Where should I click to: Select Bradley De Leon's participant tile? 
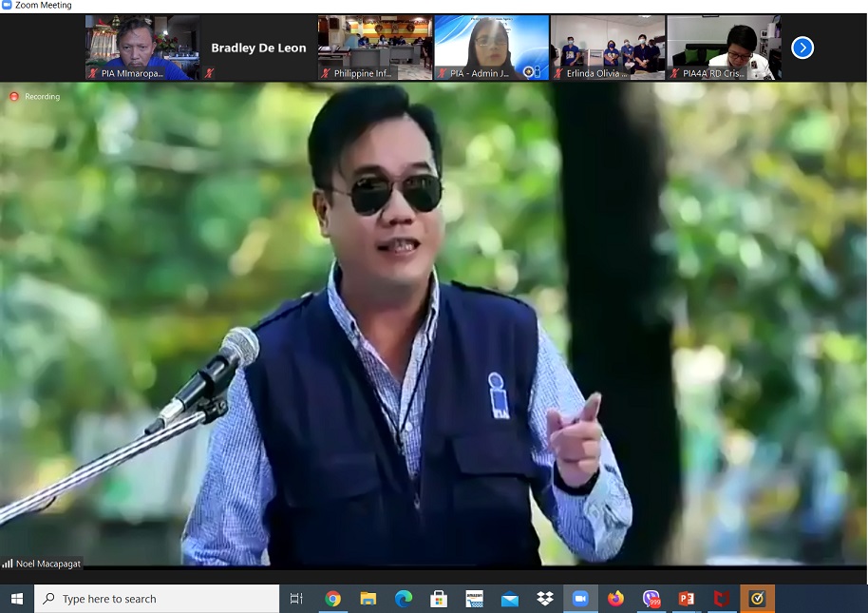pyautogui.click(x=258, y=48)
